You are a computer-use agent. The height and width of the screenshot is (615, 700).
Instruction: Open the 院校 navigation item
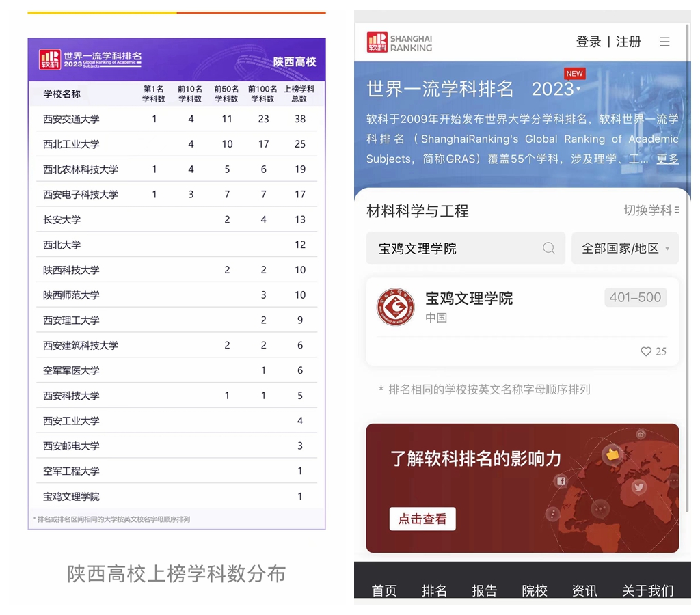(535, 590)
